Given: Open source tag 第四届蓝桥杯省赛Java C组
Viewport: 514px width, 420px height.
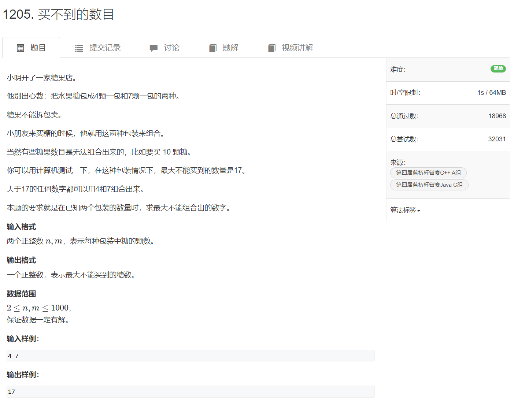Looking at the screenshot, I should coord(429,185).
